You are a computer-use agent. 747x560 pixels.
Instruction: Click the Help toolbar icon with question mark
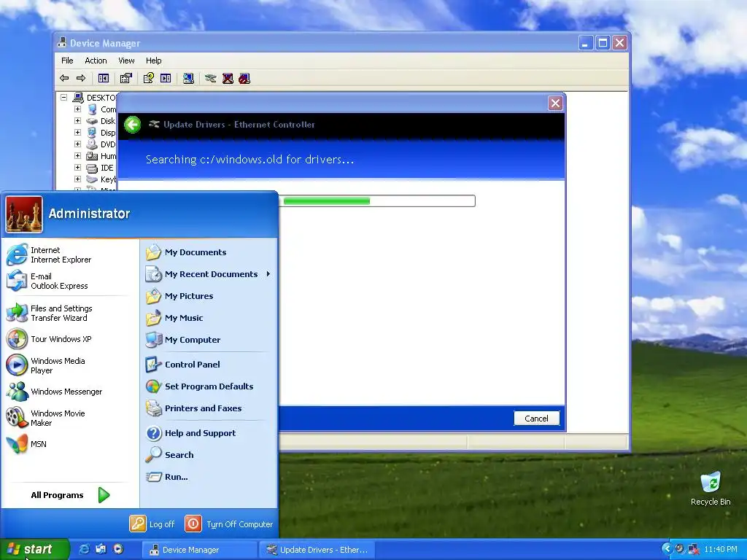[149, 78]
